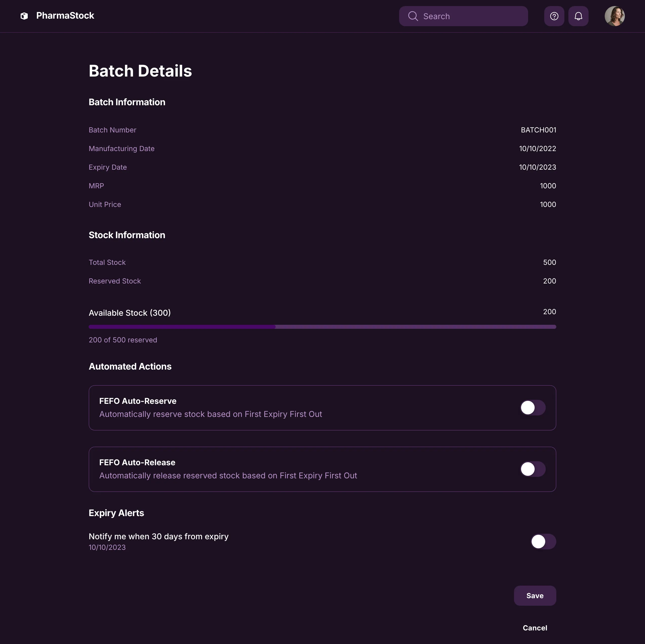Click the Cancel button
The height and width of the screenshot is (644, 645).
click(535, 628)
